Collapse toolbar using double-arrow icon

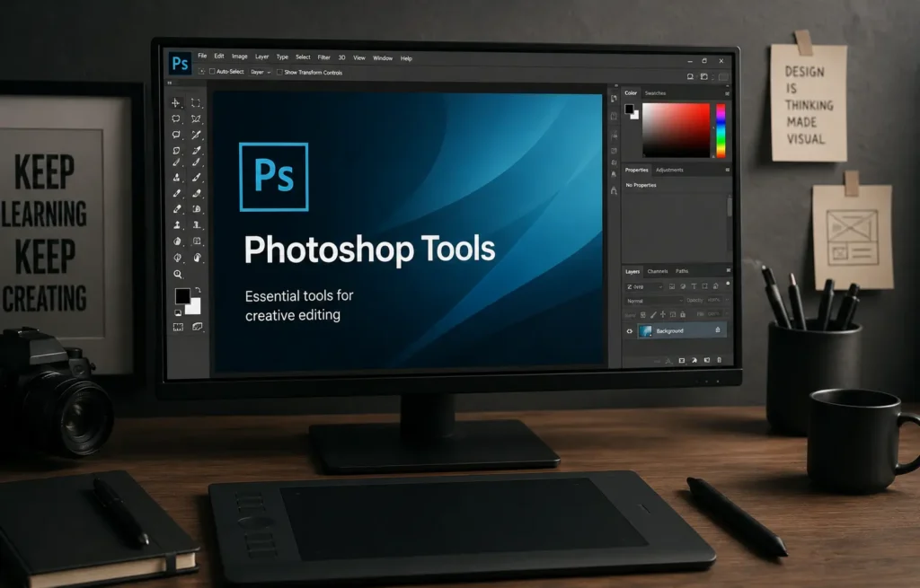point(170,83)
